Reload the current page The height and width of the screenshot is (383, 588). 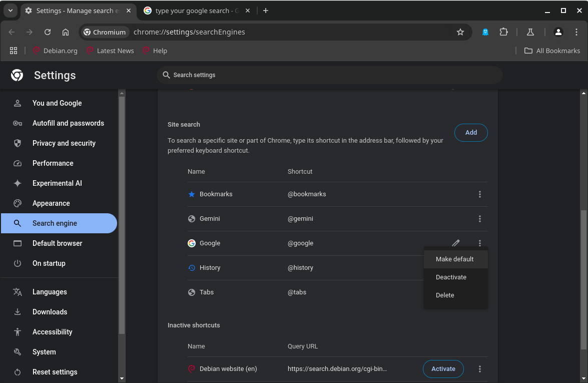coord(47,32)
